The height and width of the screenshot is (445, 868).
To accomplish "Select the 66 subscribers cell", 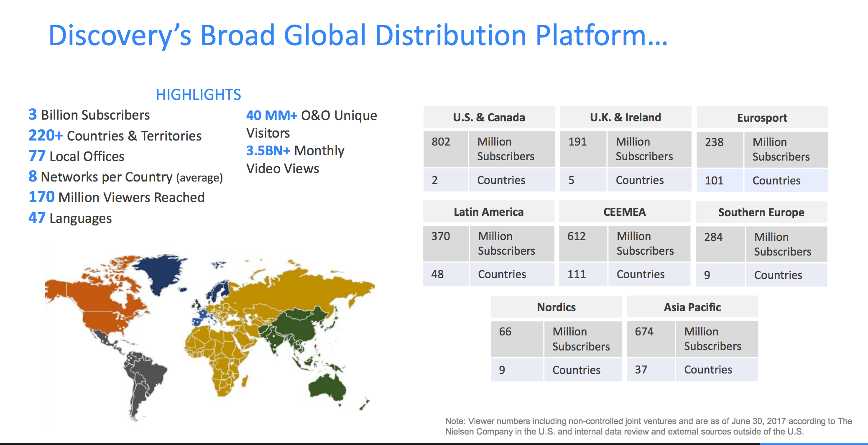I will pyautogui.click(x=517, y=339).
